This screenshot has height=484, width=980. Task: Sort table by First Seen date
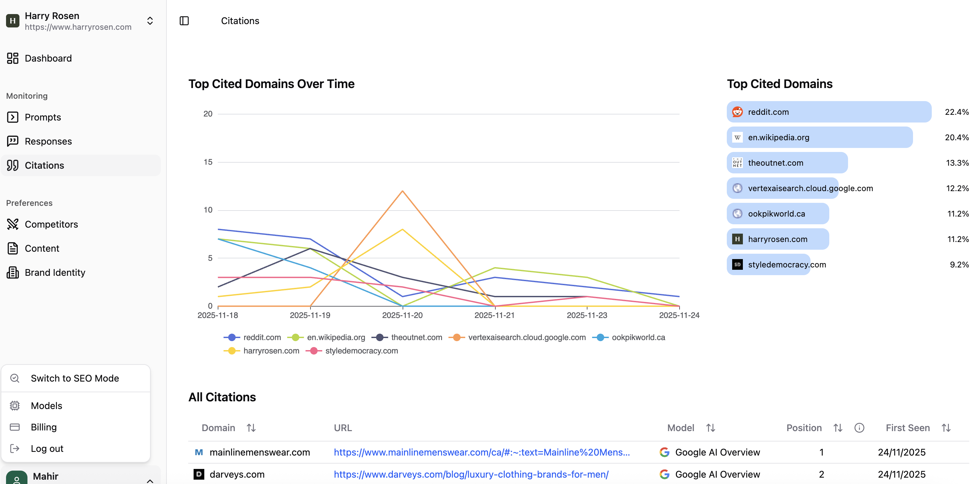point(946,428)
